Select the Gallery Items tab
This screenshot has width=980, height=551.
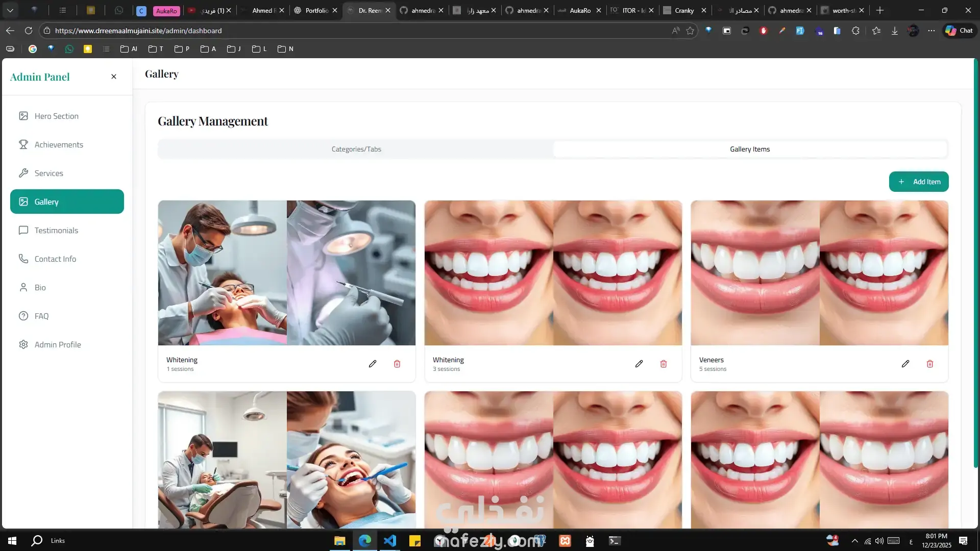pos(749,149)
